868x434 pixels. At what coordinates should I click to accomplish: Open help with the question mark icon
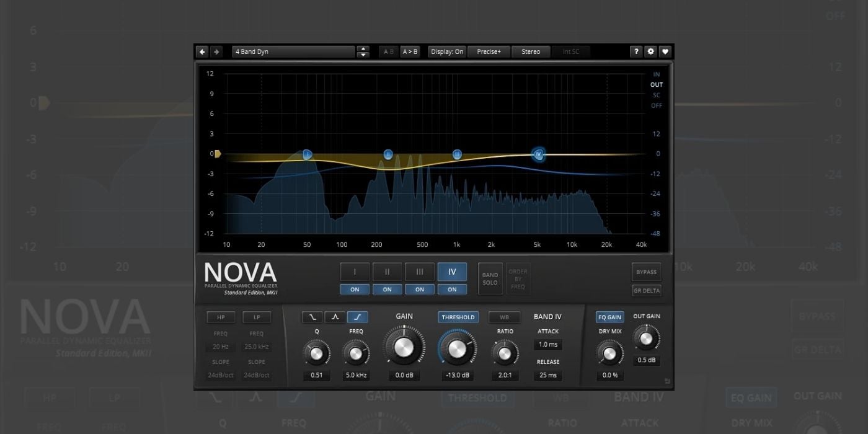636,51
